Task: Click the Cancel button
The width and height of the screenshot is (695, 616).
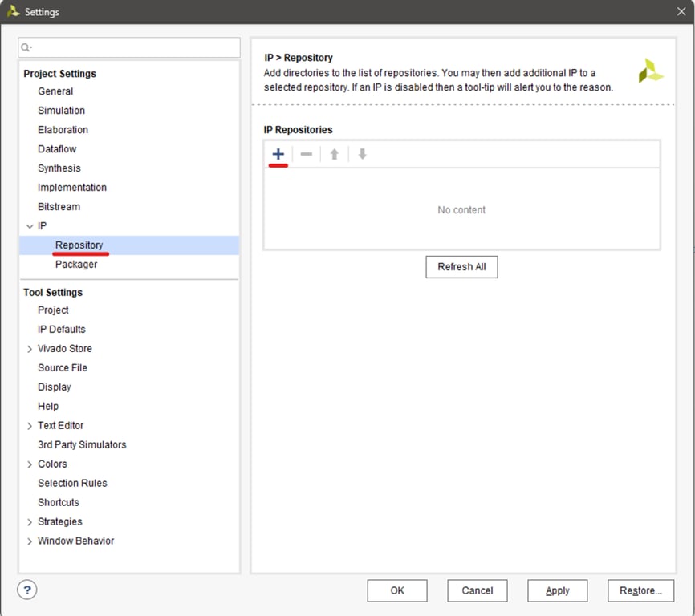Action: pos(478,591)
